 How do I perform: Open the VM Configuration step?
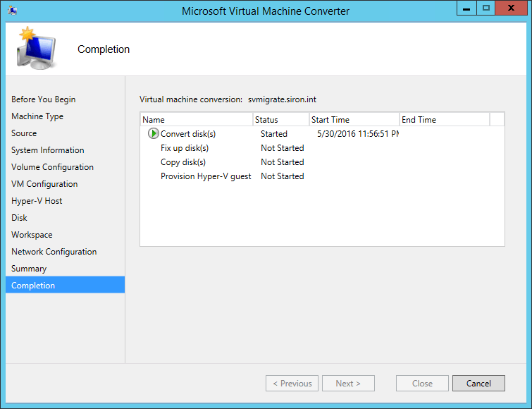[44, 184]
